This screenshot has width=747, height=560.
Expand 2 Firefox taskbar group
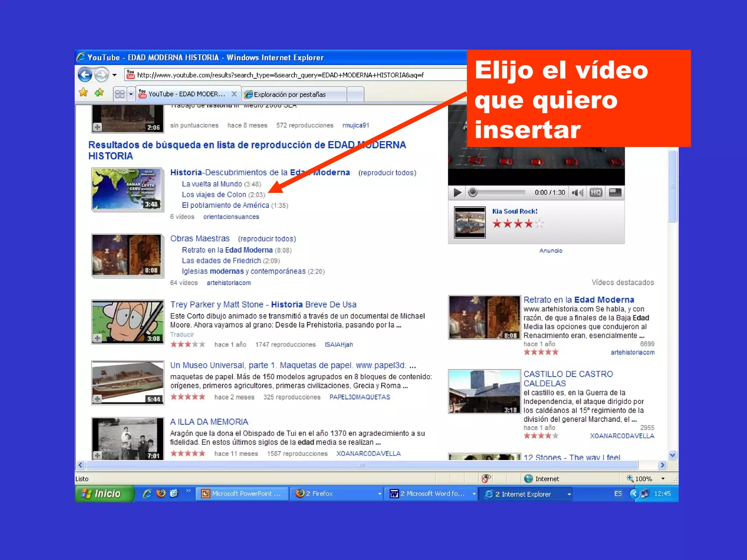(337, 494)
